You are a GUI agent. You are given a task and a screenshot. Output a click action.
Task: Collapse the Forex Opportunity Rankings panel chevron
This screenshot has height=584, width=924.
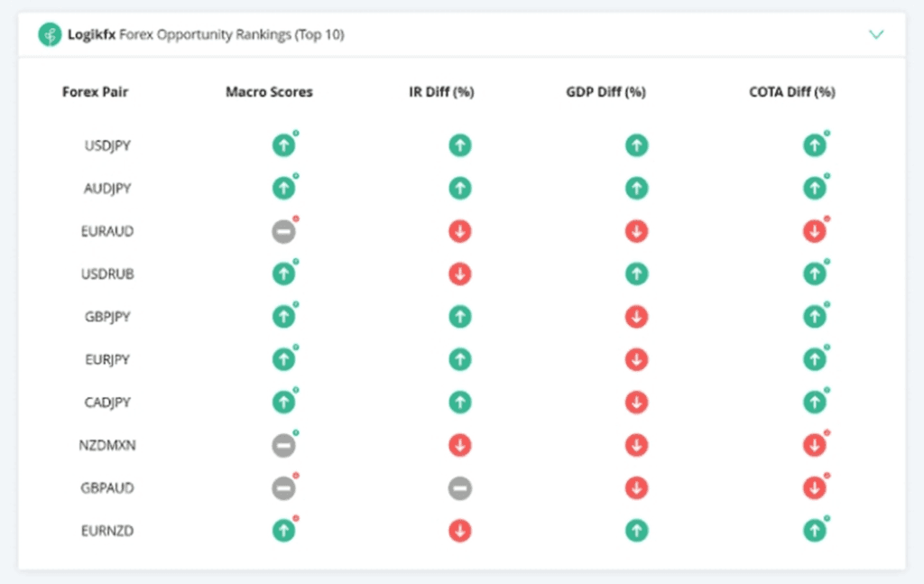tap(876, 34)
